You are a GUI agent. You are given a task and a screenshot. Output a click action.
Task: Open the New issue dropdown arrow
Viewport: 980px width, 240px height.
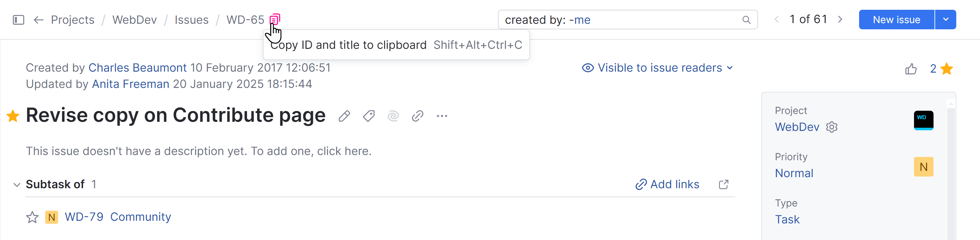pyautogui.click(x=945, y=20)
